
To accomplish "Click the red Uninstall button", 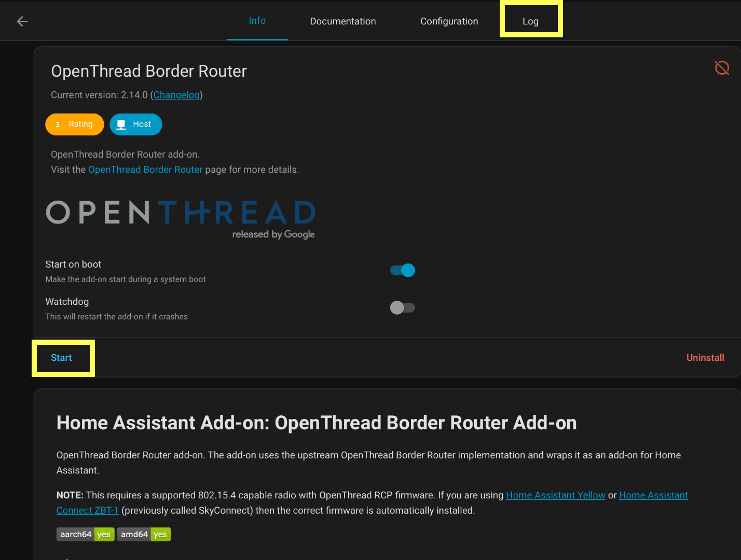I will (705, 358).
